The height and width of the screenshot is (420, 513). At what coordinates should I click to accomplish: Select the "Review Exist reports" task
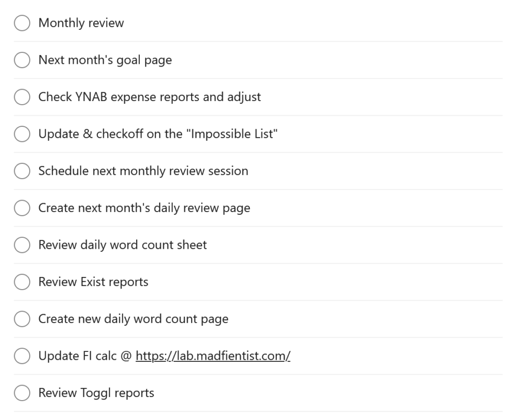click(x=93, y=282)
